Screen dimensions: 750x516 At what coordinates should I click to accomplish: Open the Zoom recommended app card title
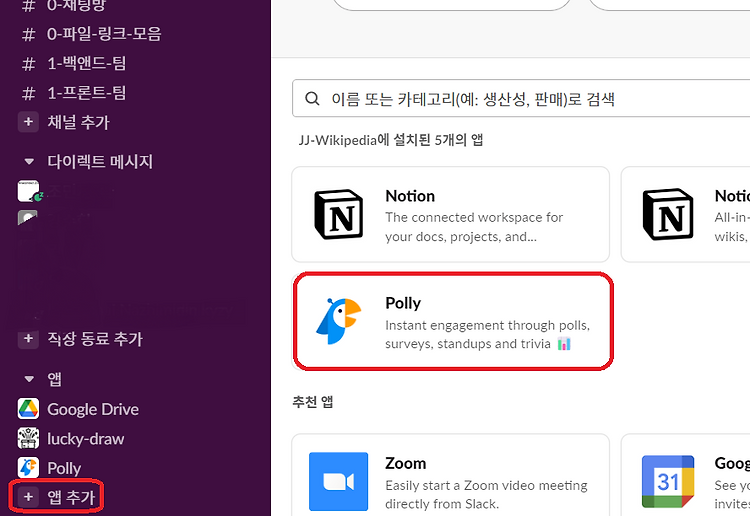point(406,463)
